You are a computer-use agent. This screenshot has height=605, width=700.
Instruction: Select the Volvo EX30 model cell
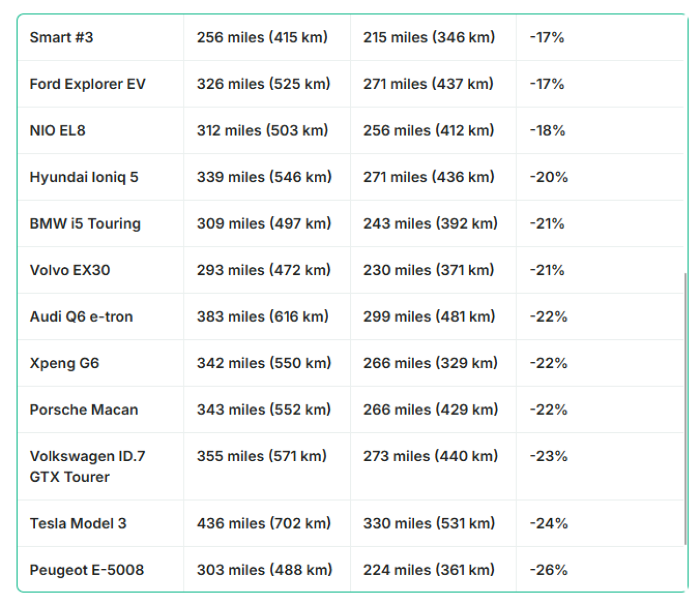[70, 270]
